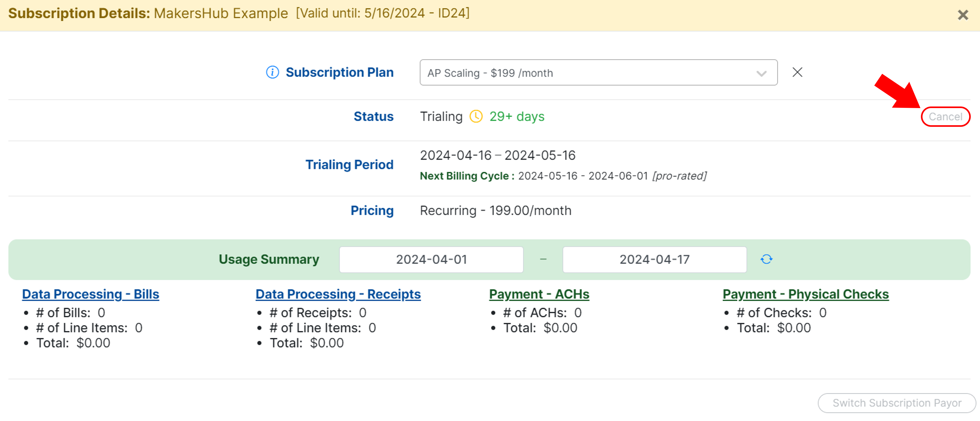This screenshot has width=980, height=421.
Task: Click the Subscription Plan label
Action: pyautogui.click(x=339, y=72)
